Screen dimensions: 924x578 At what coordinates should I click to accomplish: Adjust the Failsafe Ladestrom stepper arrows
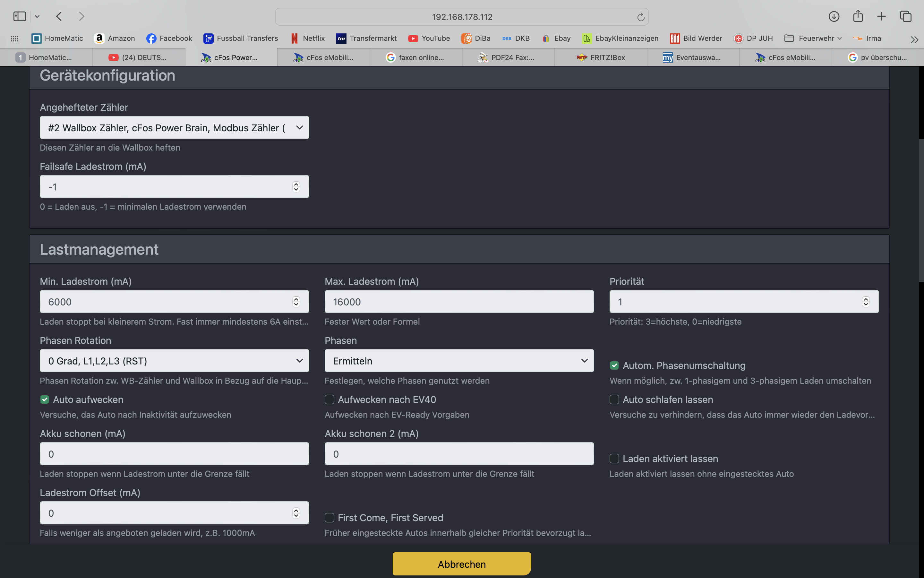click(x=296, y=187)
